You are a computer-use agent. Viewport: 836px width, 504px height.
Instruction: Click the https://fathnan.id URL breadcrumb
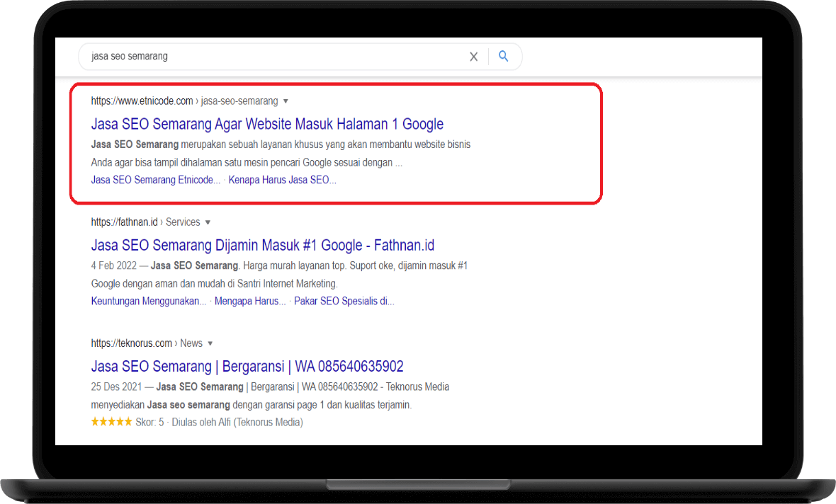click(x=124, y=222)
